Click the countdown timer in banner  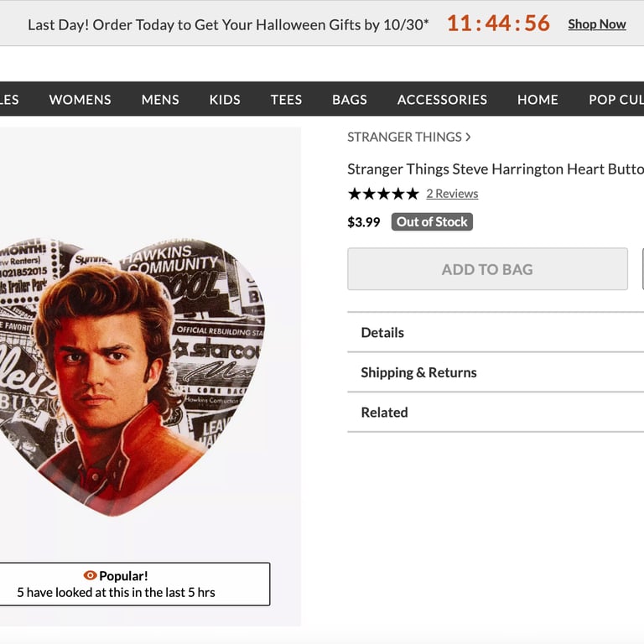[x=498, y=23]
